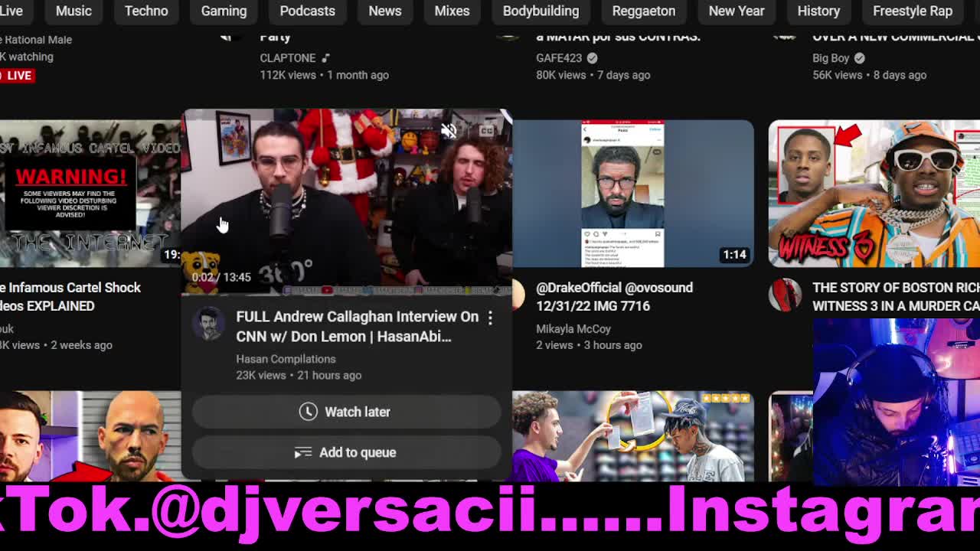This screenshot has width=980, height=551.
Task: Add Andrew Callaghan video to Watch later
Action: [346, 412]
